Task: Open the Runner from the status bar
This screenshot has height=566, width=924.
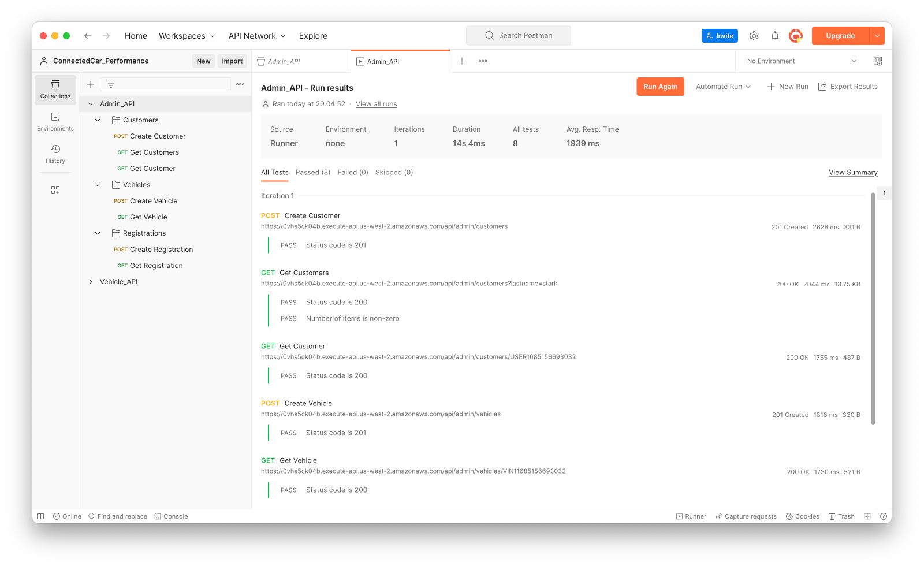Action: coord(691,516)
